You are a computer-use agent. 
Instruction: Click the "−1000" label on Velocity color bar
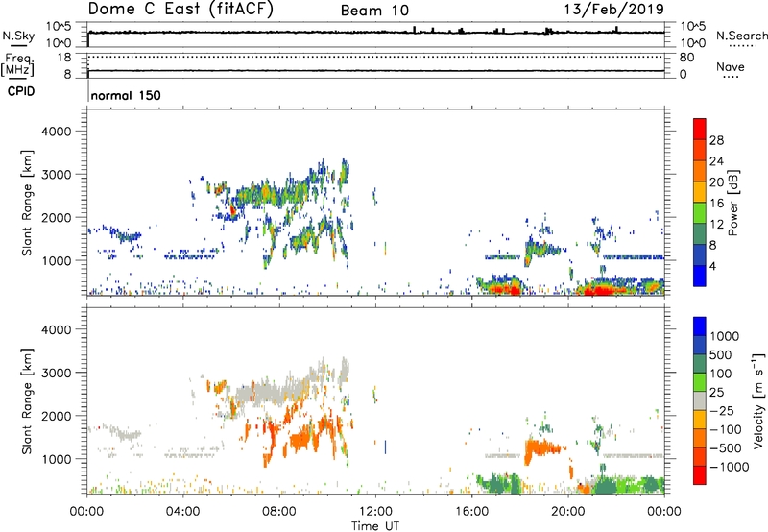tap(729, 467)
